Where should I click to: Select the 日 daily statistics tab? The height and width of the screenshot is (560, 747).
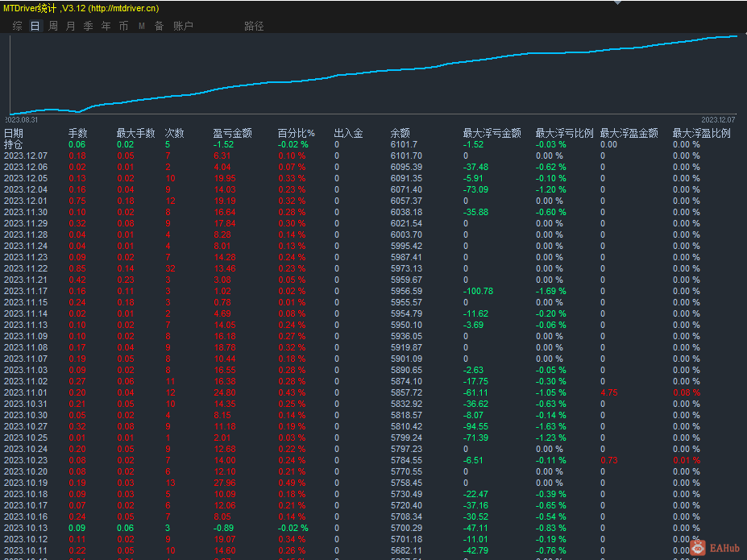pos(35,26)
